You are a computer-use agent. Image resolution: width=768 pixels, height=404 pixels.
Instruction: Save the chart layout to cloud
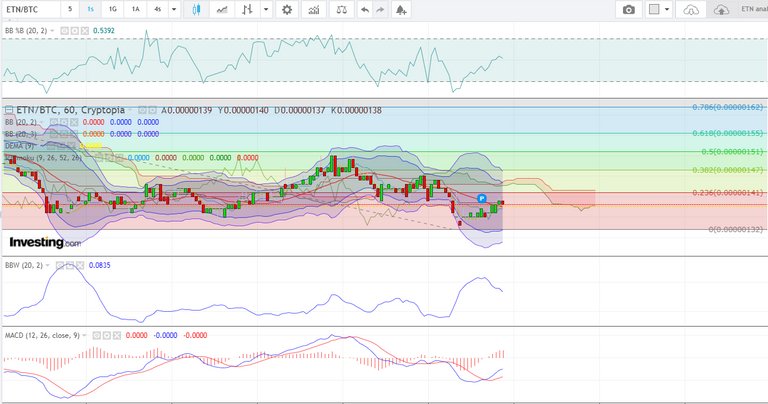click(721, 9)
